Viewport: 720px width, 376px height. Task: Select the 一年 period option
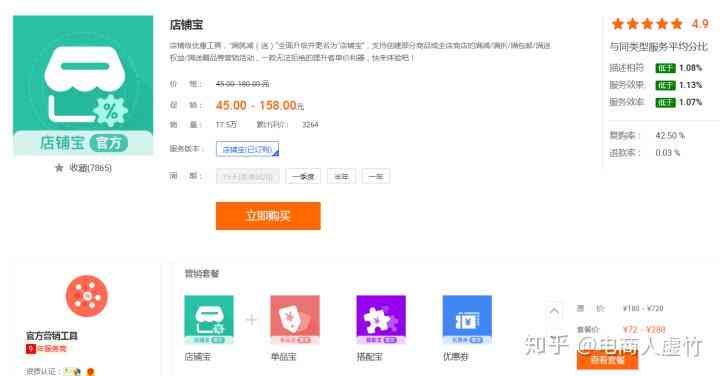click(x=376, y=176)
